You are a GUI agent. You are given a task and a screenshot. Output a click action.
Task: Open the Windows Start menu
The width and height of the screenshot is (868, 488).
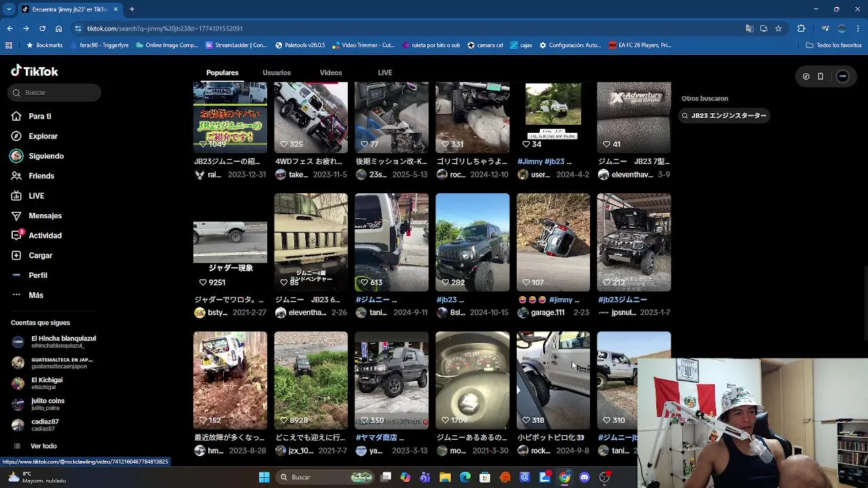[264, 477]
